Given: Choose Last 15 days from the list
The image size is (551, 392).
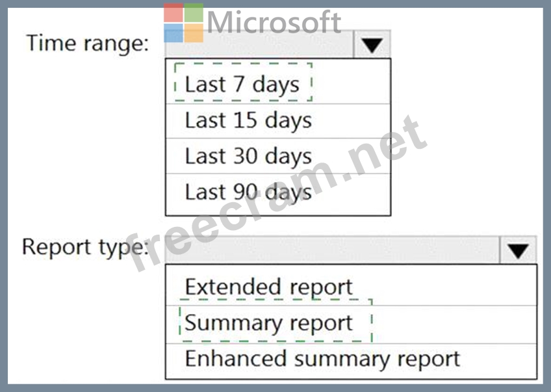Looking at the screenshot, I should tap(248, 120).
